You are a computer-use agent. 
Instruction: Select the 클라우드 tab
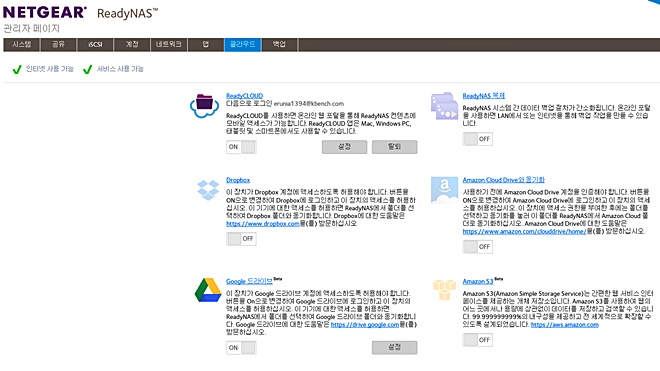tap(243, 45)
